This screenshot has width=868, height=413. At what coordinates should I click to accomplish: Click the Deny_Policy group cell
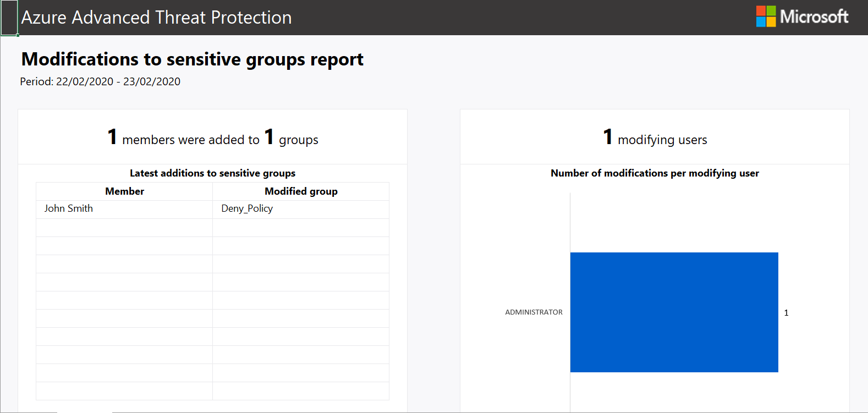point(247,208)
